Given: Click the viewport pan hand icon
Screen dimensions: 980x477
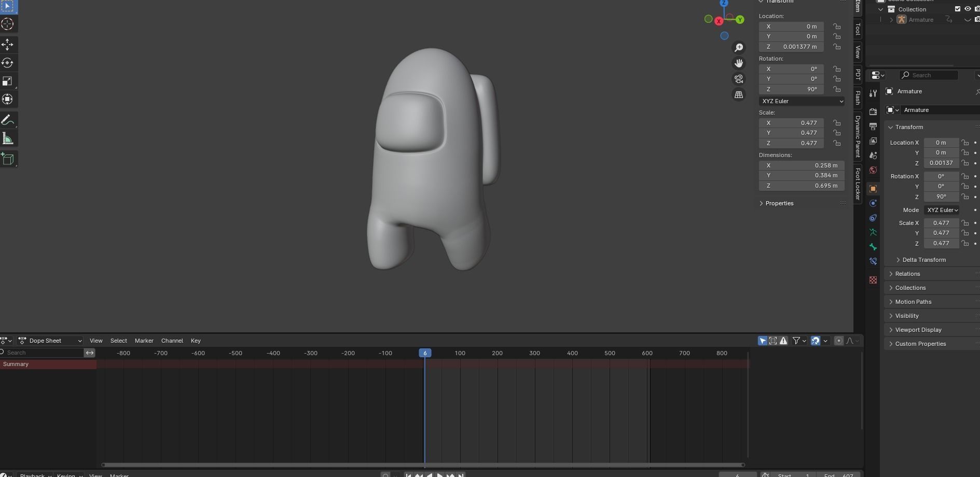Looking at the screenshot, I should [x=739, y=63].
